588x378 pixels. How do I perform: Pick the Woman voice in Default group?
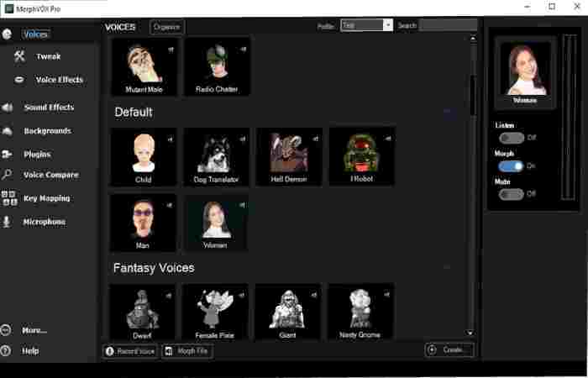[216, 223]
